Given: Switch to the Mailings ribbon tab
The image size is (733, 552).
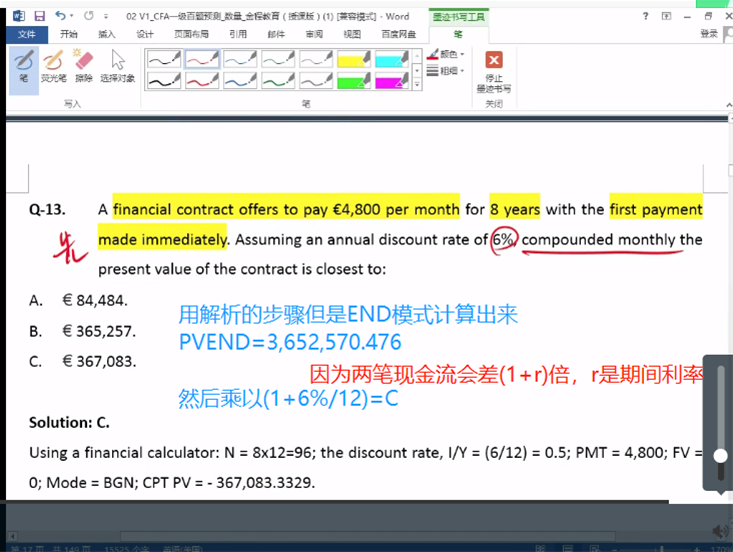Looking at the screenshot, I should pos(276,34).
